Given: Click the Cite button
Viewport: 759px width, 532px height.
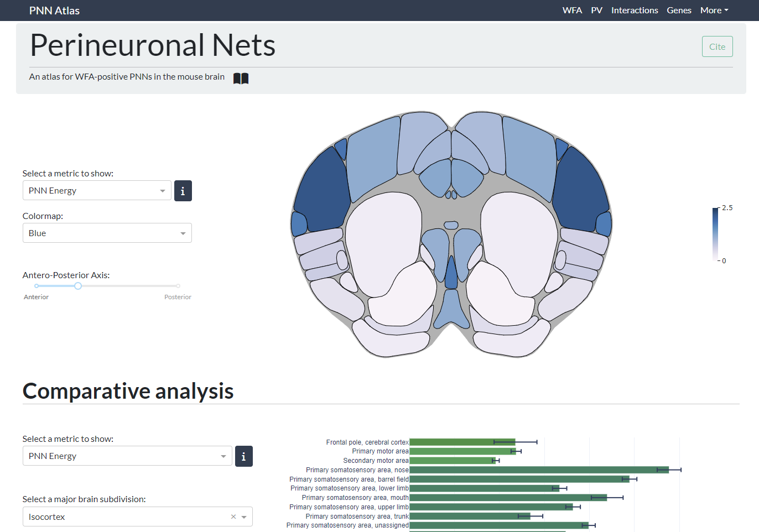Looking at the screenshot, I should pos(717,46).
